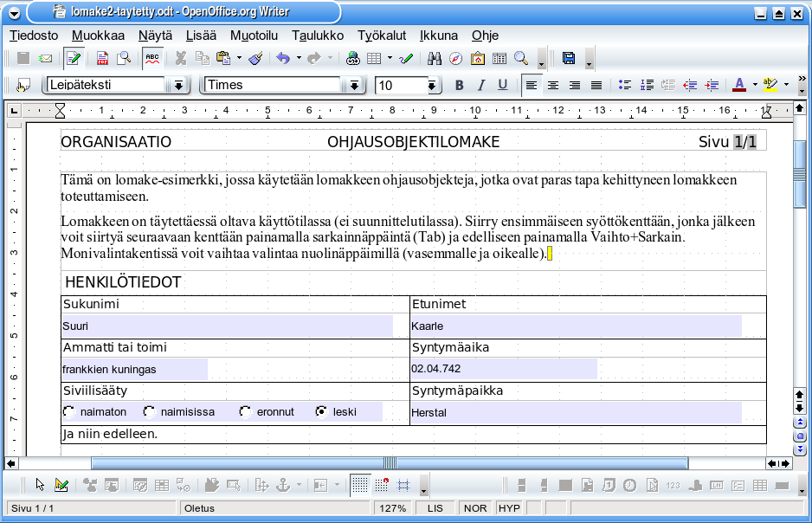Click the horizontal scrollbar thumb
812x523 pixels.
(x=390, y=463)
